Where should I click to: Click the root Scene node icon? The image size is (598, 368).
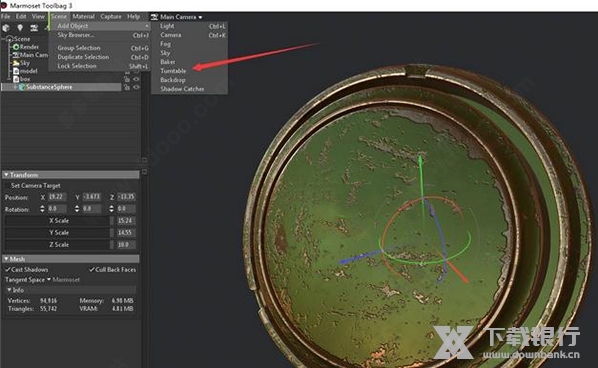[x=10, y=39]
